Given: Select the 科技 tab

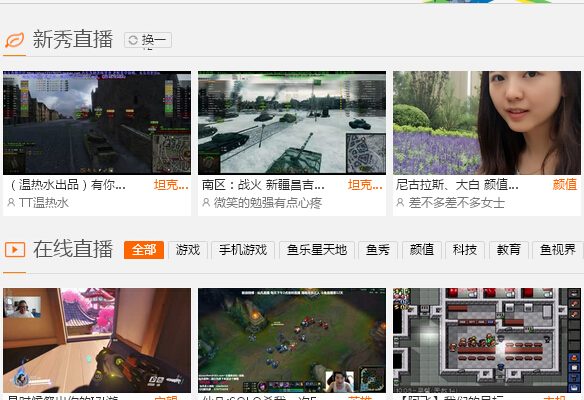Looking at the screenshot, I should pyautogui.click(x=465, y=250).
